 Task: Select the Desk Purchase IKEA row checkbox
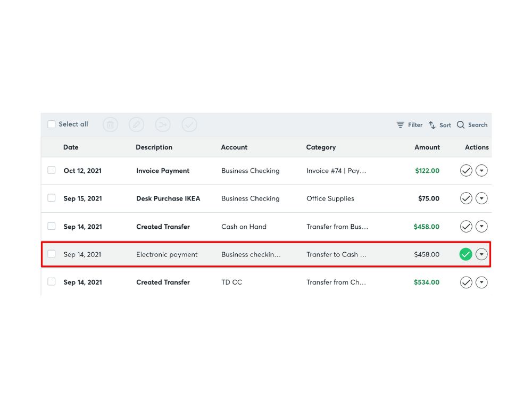coord(51,198)
